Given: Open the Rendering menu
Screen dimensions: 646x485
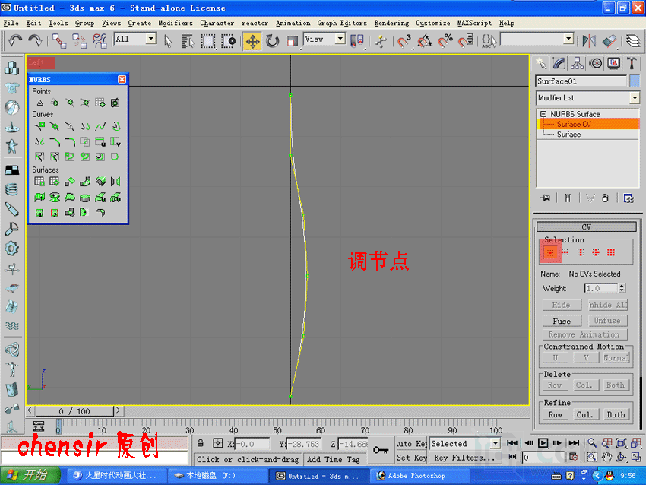Looking at the screenshot, I should click(x=391, y=23).
